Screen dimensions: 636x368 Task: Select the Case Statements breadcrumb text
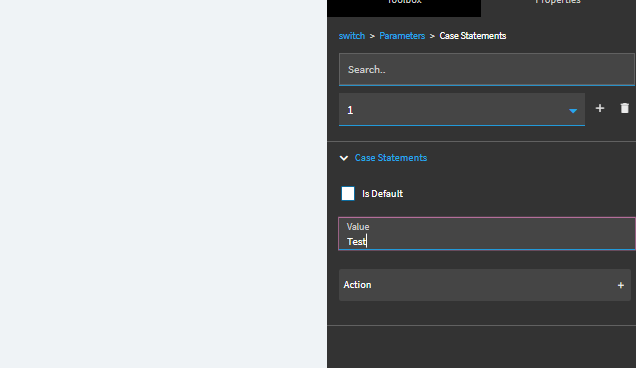click(473, 36)
